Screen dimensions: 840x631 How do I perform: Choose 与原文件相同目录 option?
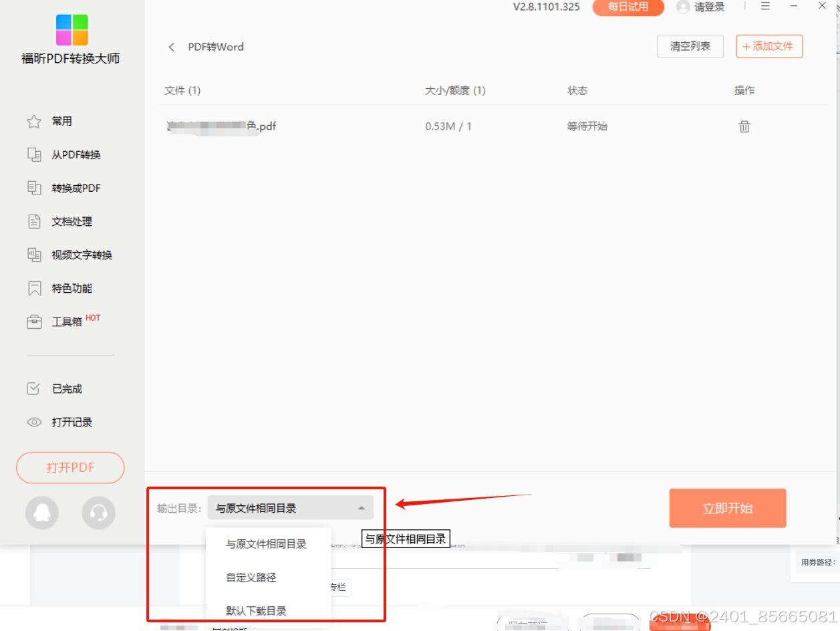tap(266, 544)
